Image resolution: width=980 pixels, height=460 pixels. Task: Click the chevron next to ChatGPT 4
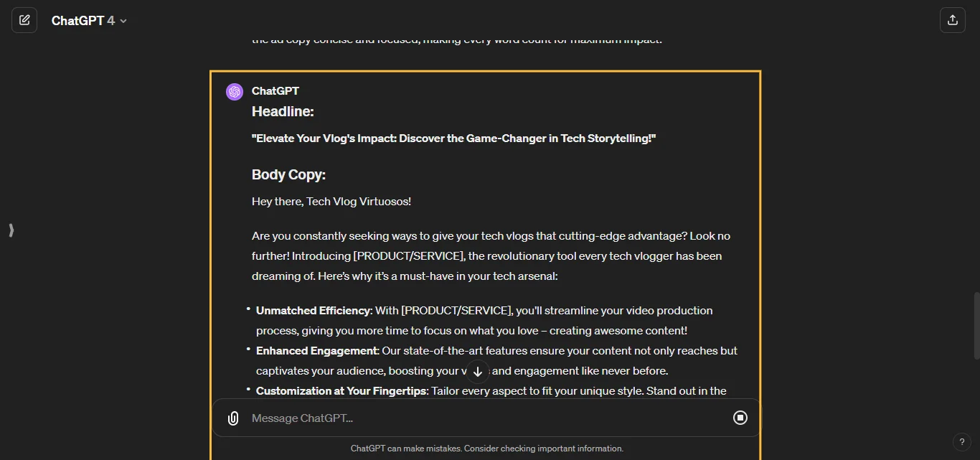point(122,21)
